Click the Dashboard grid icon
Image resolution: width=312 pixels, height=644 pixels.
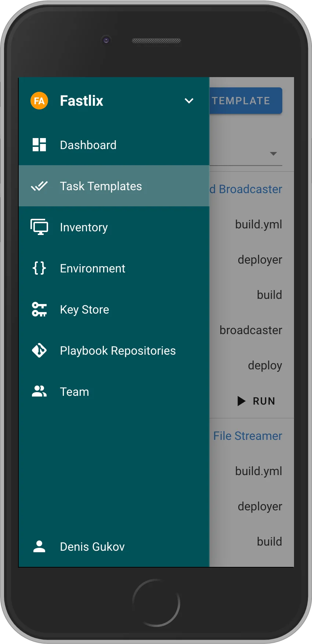click(39, 145)
